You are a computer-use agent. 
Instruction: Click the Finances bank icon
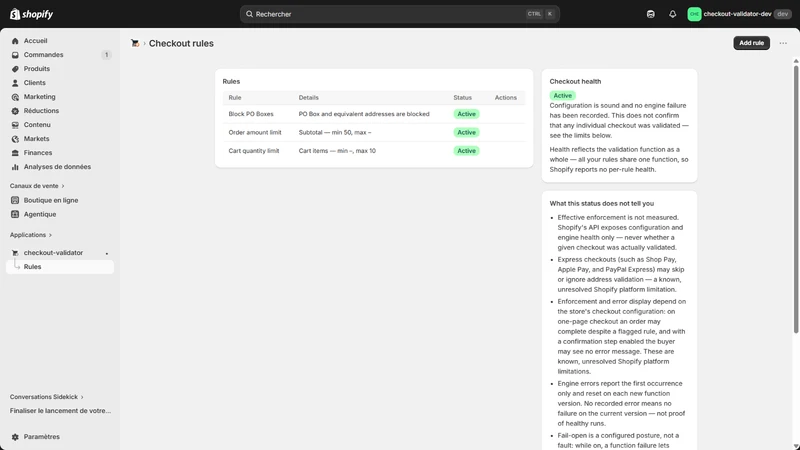[x=15, y=153]
